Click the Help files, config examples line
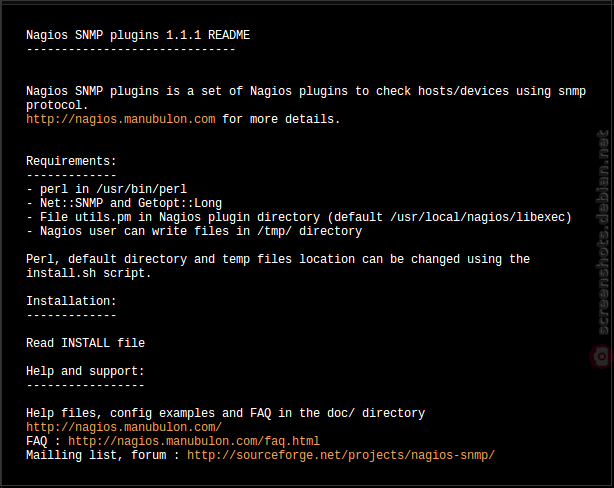 tap(226, 413)
